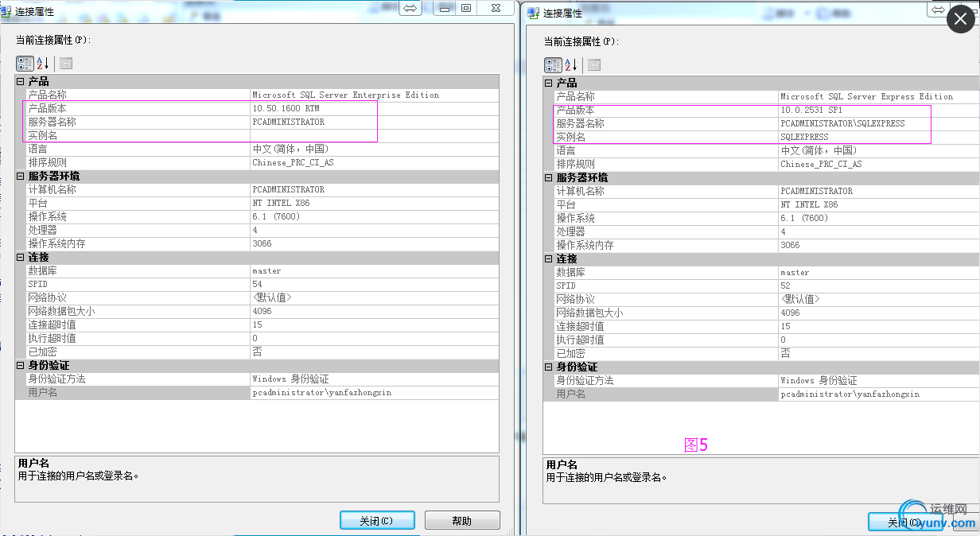980x536 pixels.
Task: Click the double-arrow icon above Enterprise Edition window
Action: tap(410, 8)
